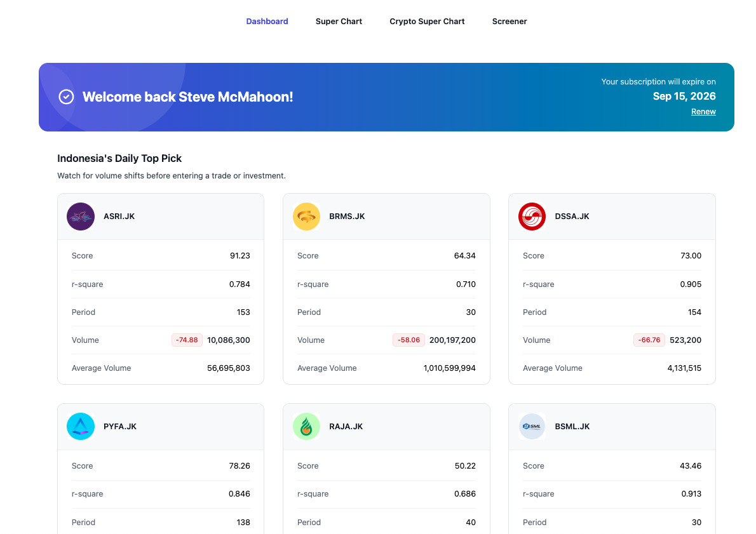Switch to the Super Chart tab
The image size is (756, 534).
coord(339,21)
